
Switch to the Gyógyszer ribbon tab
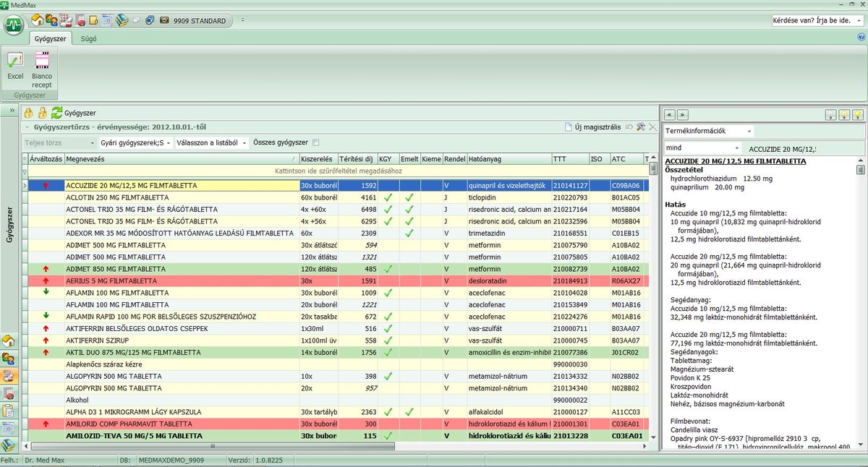tap(51, 38)
